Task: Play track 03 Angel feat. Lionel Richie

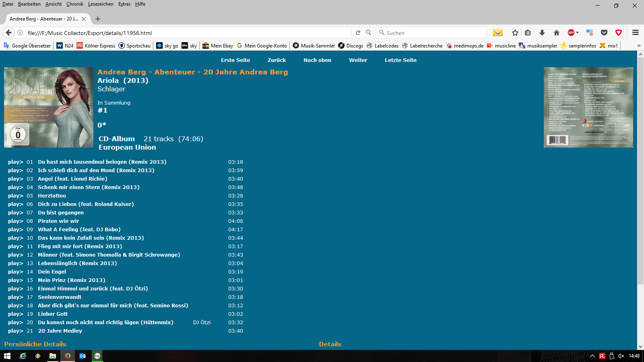Action: pos(15,179)
